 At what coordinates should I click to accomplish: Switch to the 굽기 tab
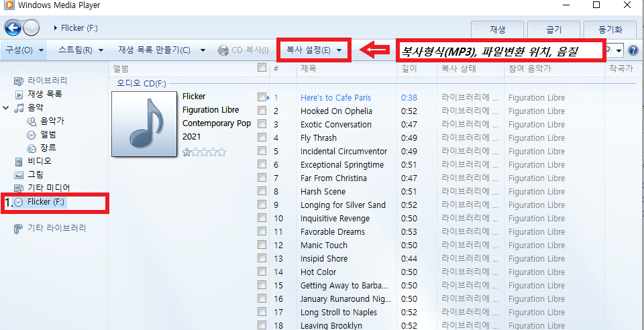[554, 30]
